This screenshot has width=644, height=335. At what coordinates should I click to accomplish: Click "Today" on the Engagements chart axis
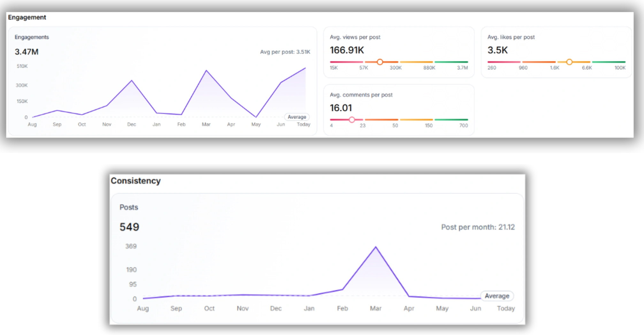303,124
